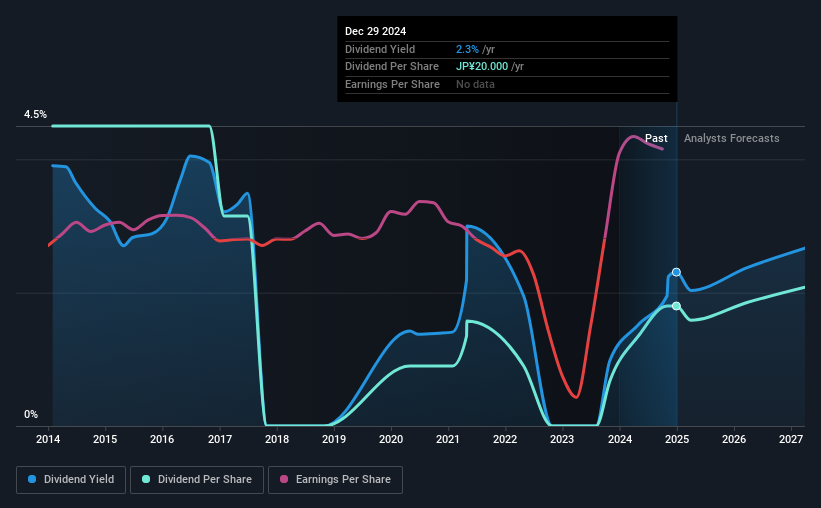Click the teal dot in Dividend Per Share legend
The height and width of the screenshot is (508, 821).
146,479
